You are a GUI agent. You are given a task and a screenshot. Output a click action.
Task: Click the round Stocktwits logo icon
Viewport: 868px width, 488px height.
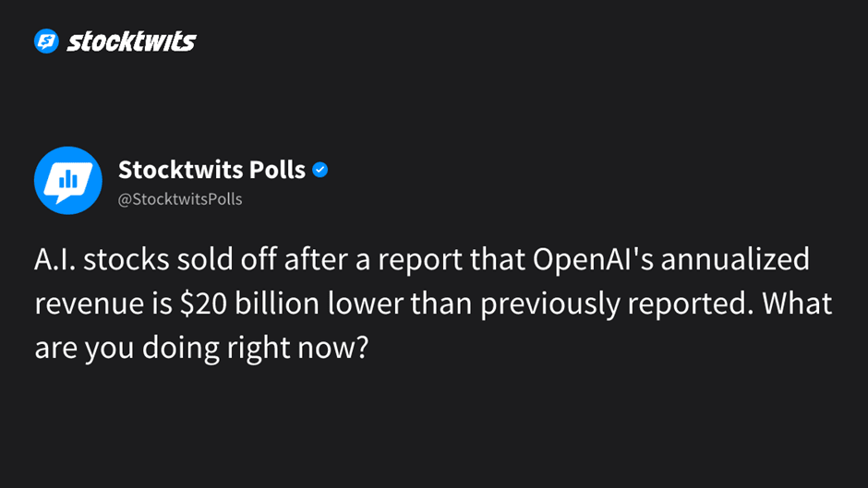click(x=46, y=42)
